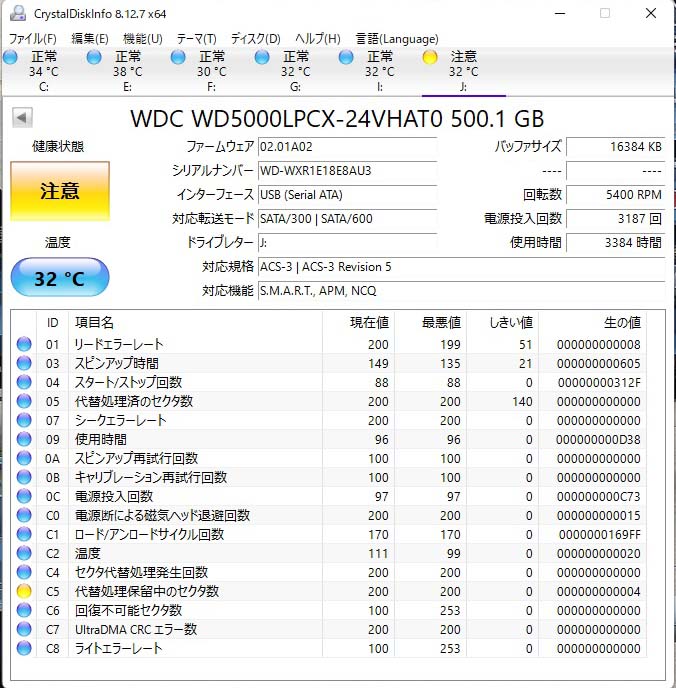Click status orb of row C1 ロード/アンロードサイクル回数
This screenshot has width=676, height=688.
pos(24,534)
